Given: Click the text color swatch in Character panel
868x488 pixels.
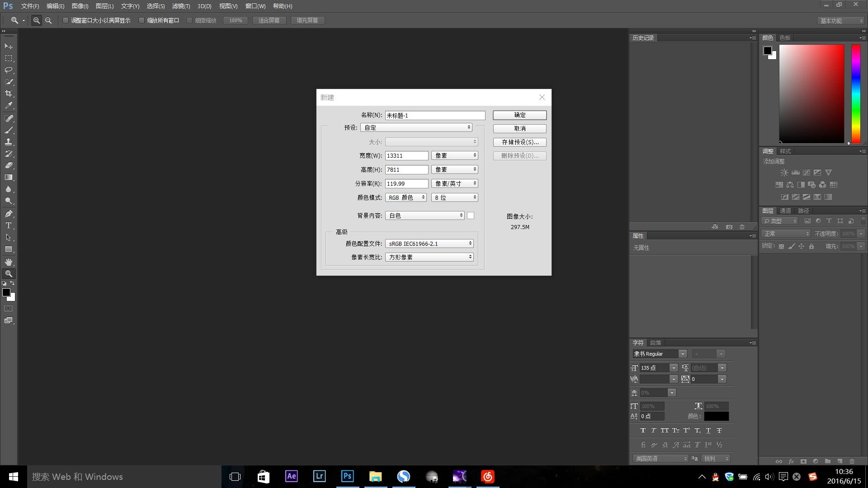Looking at the screenshot, I should pos(716,416).
